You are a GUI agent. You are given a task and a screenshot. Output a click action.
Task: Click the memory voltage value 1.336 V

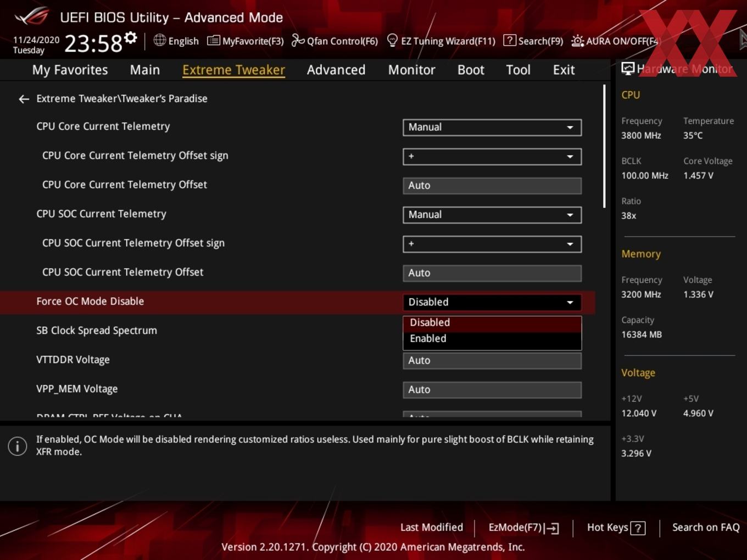coord(698,295)
